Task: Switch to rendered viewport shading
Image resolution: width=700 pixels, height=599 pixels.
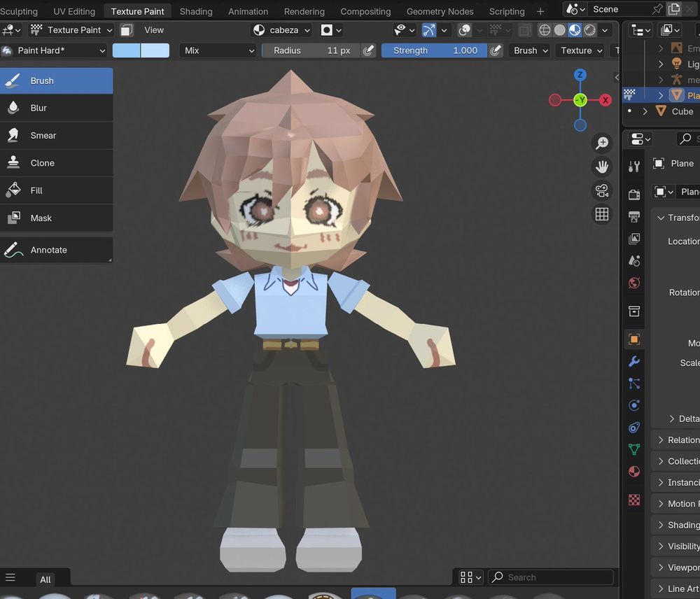Action: click(x=590, y=30)
